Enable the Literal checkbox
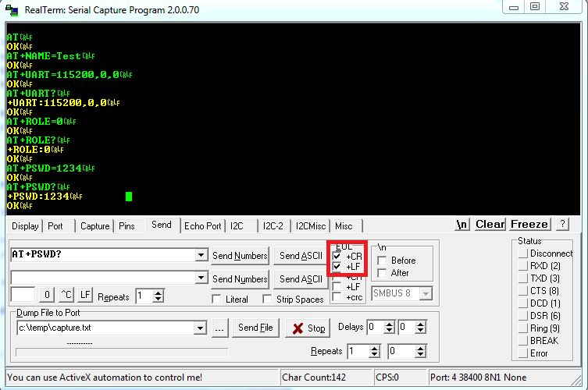588x390 pixels. coord(216,299)
